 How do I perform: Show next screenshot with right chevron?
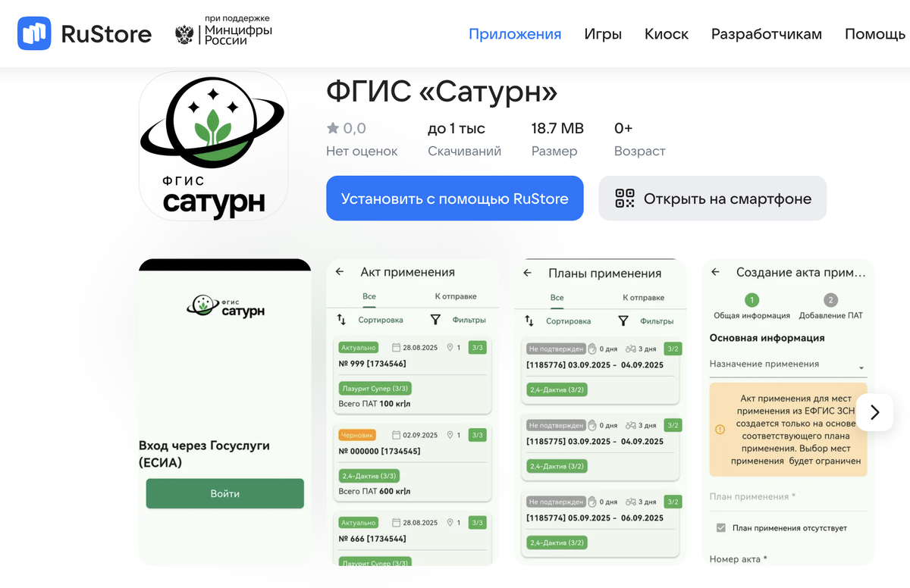(x=874, y=412)
